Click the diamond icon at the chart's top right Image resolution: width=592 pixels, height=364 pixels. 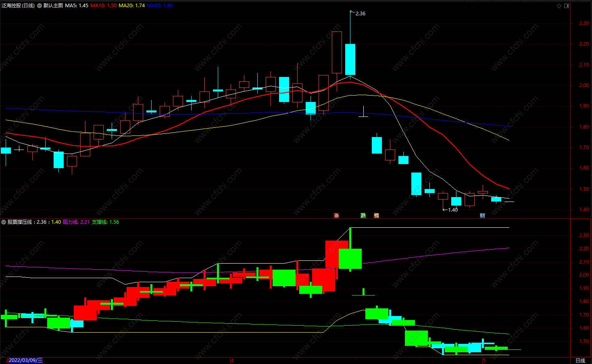pyautogui.click(x=559, y=6)
